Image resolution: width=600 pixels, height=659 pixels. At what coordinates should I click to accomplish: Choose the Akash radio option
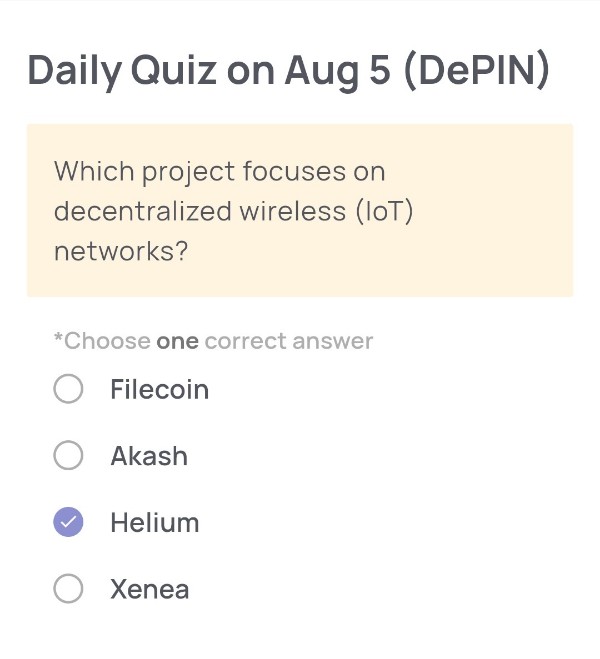coord(68,455)
